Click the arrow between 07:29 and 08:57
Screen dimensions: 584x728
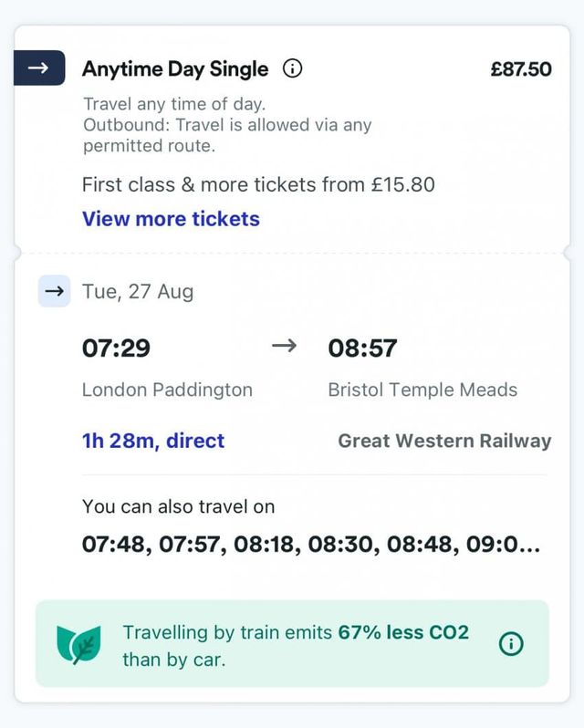[285, 347]
